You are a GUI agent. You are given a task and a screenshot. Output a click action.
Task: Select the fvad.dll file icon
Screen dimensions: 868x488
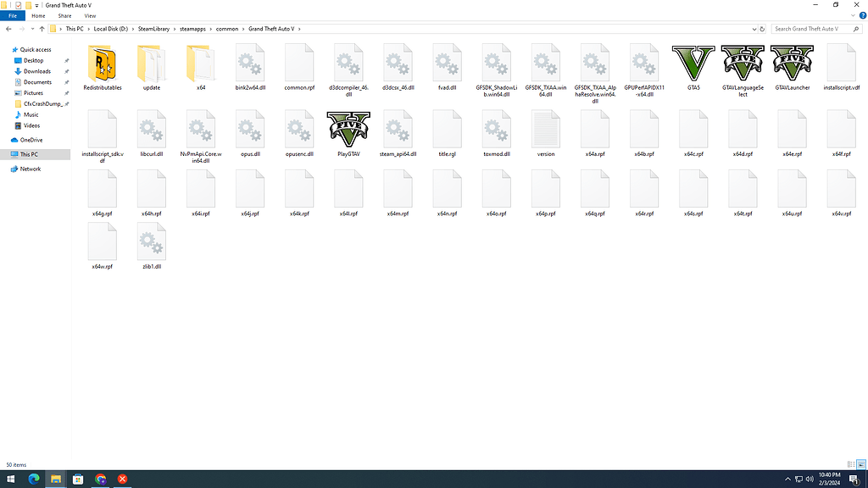point(448,63)
